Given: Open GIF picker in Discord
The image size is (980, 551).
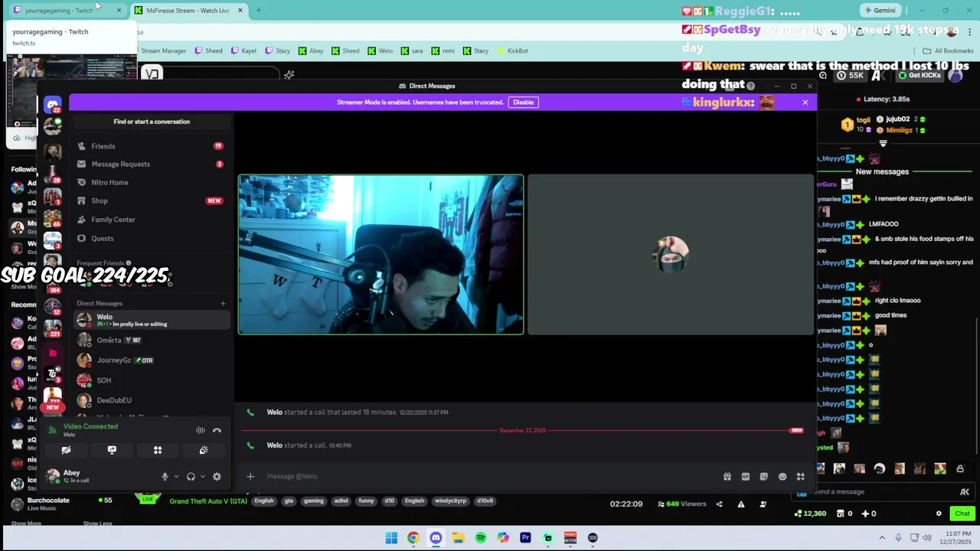Looking at the screenshot, I should tap(746, 476).
